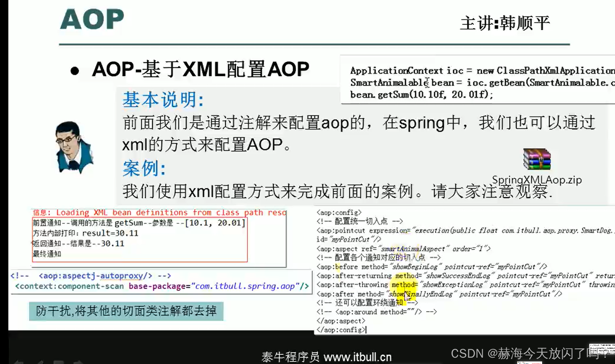Click the 基本说明 heading
The width and height of the screenshot is (615, 364).
click(163, 100)
